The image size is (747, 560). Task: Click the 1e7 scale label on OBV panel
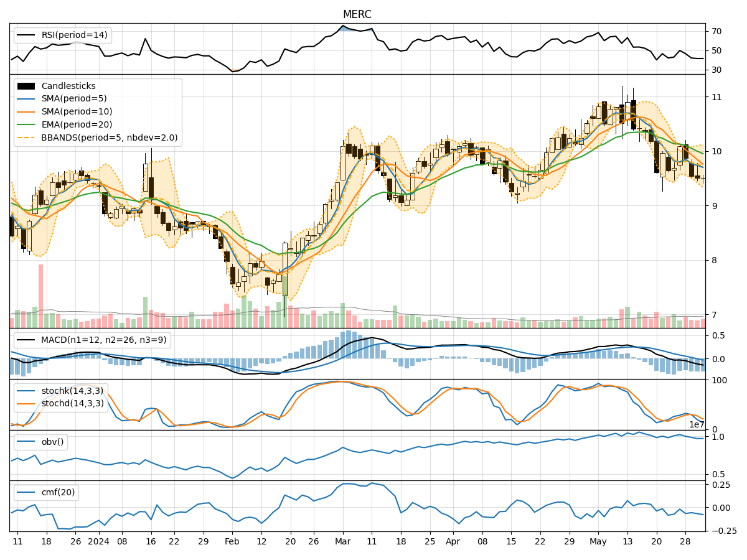click(x=697, y=424)
